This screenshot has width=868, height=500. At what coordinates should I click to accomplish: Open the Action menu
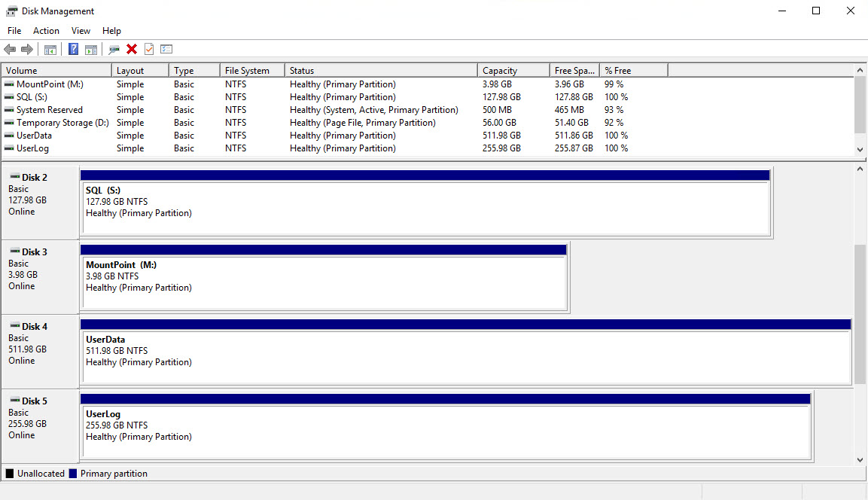(x=46, y=31)
